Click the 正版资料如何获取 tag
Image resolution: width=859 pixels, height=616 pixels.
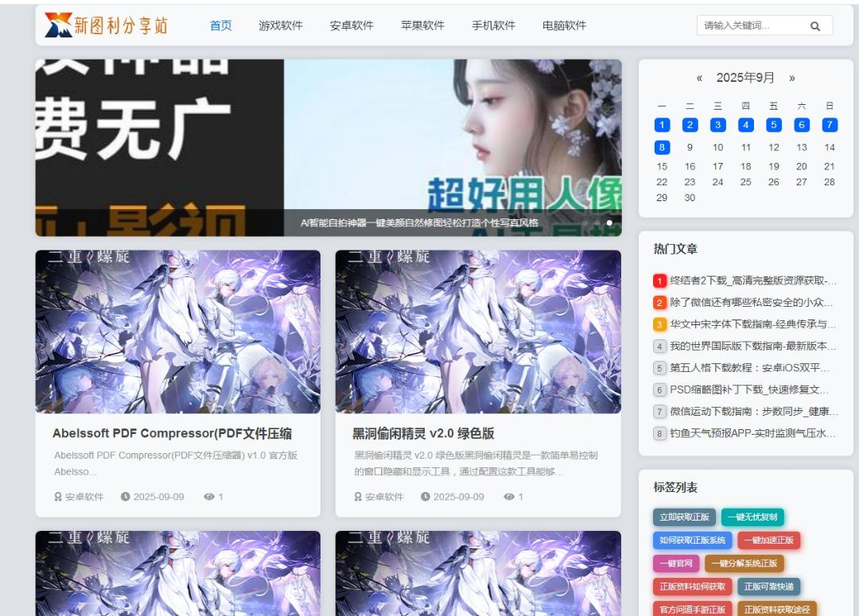pyautogui.click(x=693, y=587)
